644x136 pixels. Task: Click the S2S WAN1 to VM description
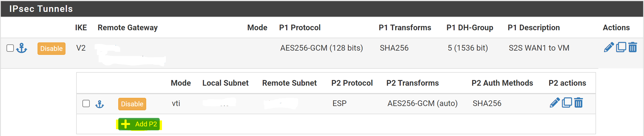(x=539, y=48)
